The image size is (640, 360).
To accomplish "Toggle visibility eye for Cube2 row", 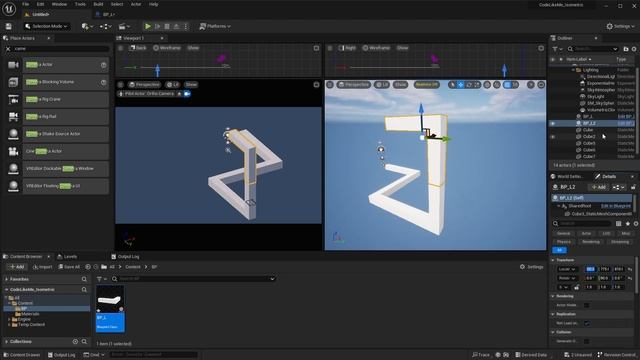I will pyautogui.click(x=553, y=137).
